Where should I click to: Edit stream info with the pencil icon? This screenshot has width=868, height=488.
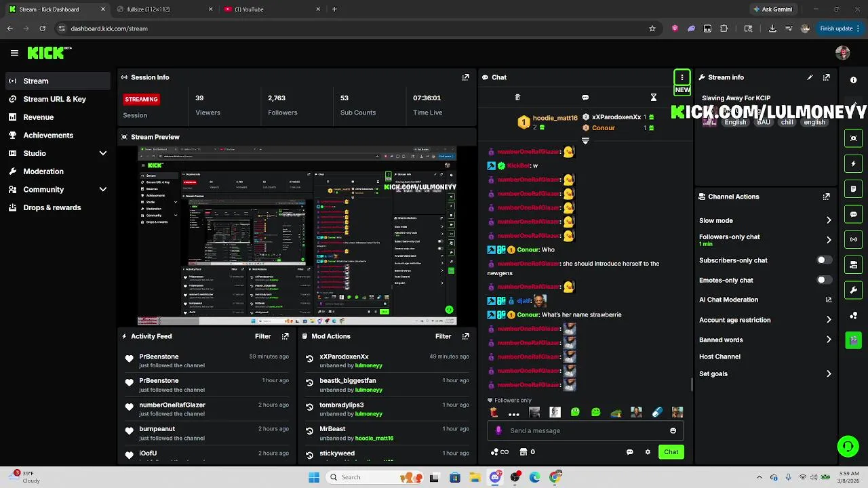point(810,77)
